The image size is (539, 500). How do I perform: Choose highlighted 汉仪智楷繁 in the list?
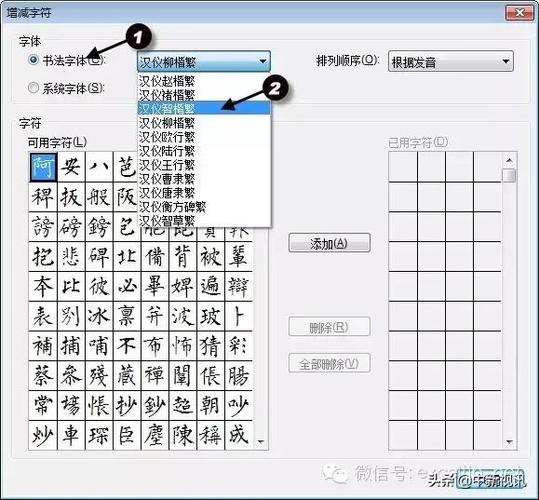(x=204, y=108)
